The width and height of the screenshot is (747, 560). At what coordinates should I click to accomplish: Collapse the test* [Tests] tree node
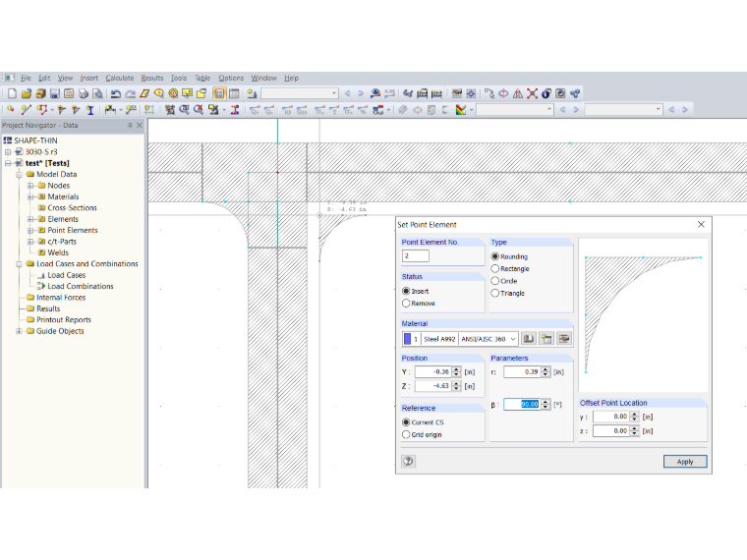pos(8,163)
